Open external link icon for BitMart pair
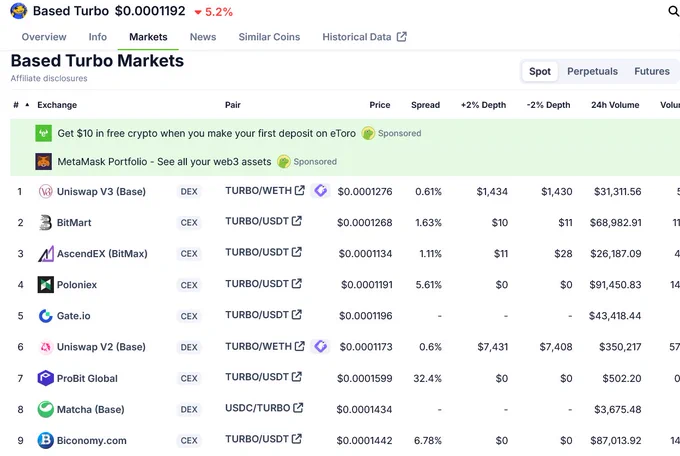 click(x=297, y=221)
